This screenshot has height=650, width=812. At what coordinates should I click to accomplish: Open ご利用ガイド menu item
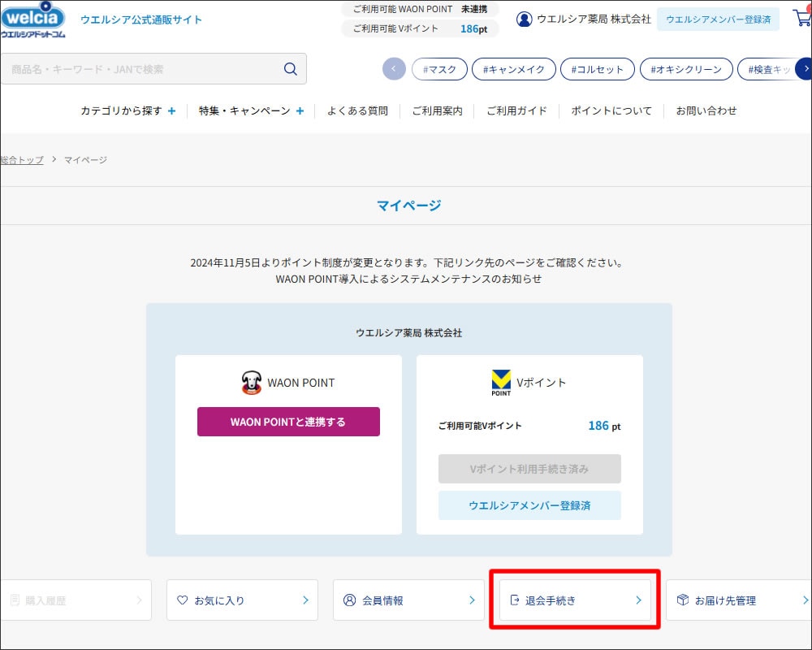[x=516, y=111]
